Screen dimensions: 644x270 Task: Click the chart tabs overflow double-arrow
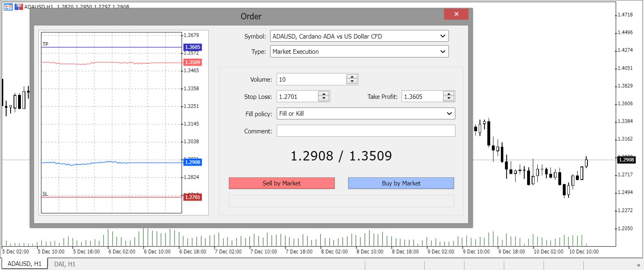[x=638, y=265]
